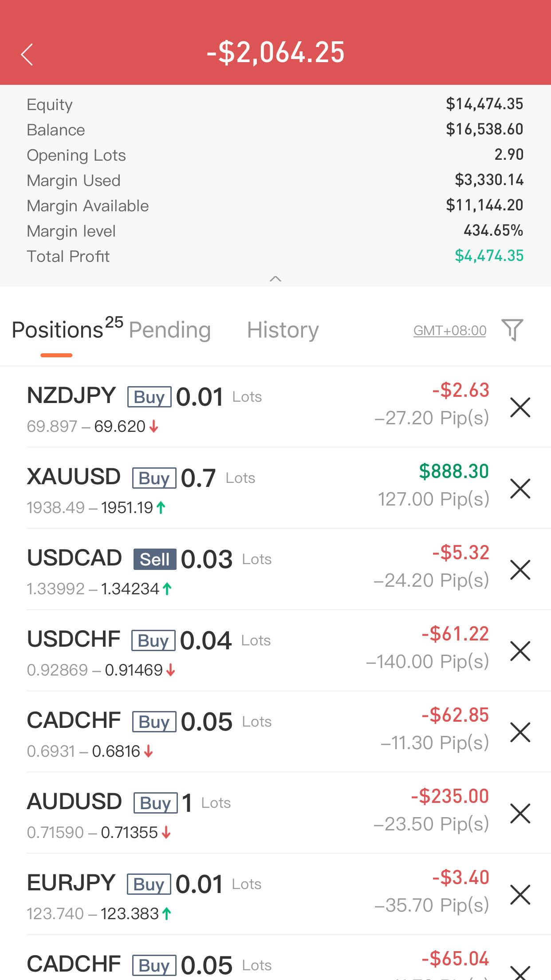Close the AUDUSD 1 lot position
551x980 pixels.
(520, 814)
